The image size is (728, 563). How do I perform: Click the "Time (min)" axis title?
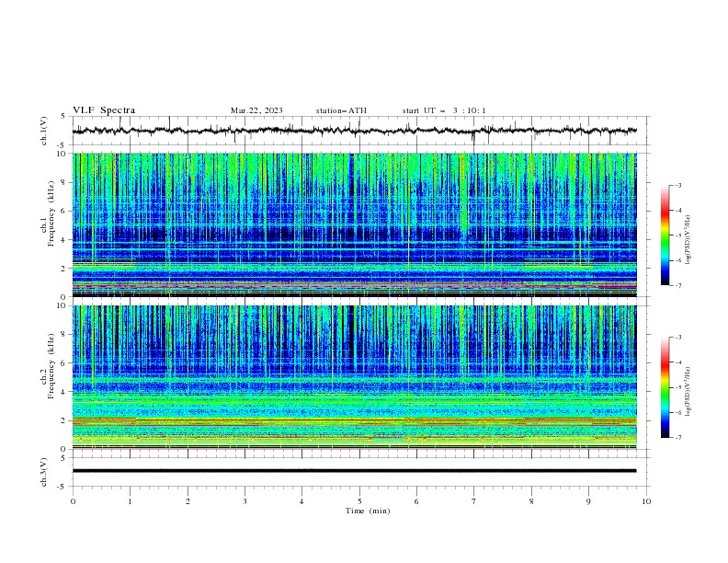(368, 511)
